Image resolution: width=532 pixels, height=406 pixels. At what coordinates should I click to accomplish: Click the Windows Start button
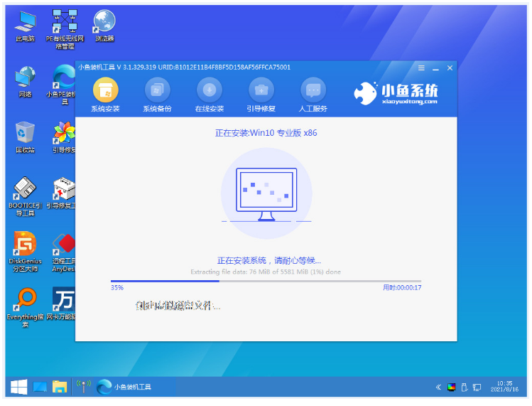[x=18, y=387]
